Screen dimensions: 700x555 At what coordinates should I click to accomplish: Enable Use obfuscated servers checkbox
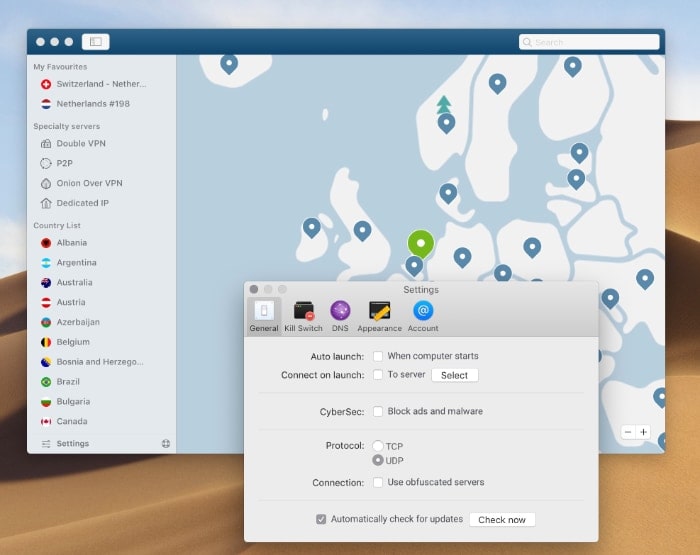[378, 482]
